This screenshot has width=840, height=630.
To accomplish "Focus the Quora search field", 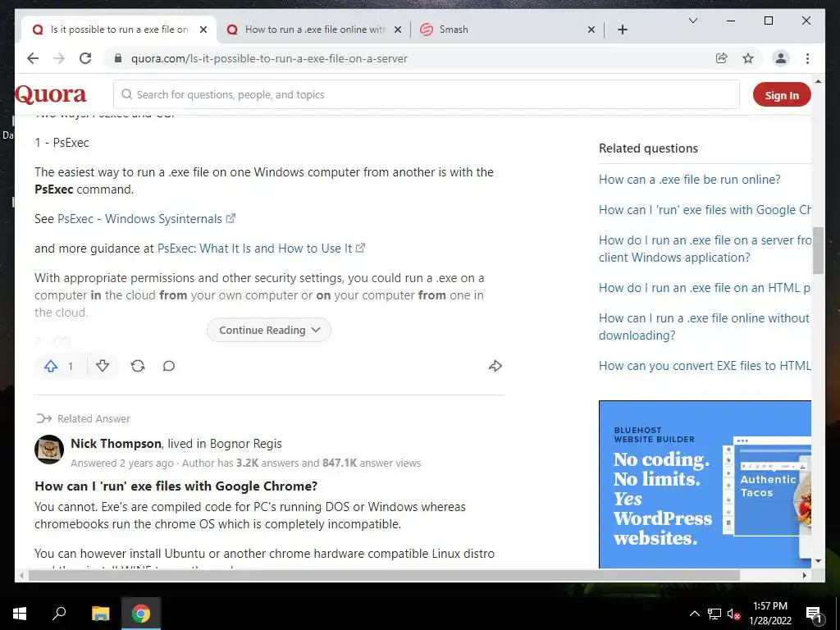I will point(427,95).
